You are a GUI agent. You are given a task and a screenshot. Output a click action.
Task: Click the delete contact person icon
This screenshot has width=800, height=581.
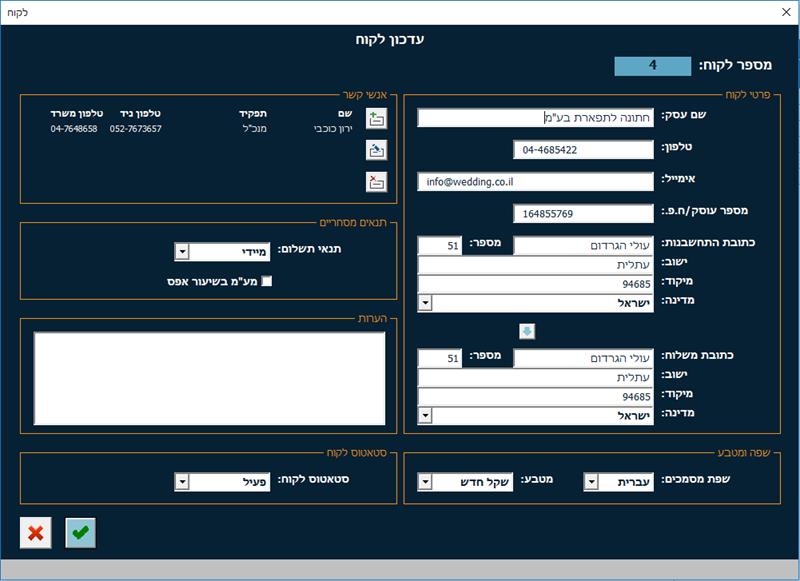(377, 182)
